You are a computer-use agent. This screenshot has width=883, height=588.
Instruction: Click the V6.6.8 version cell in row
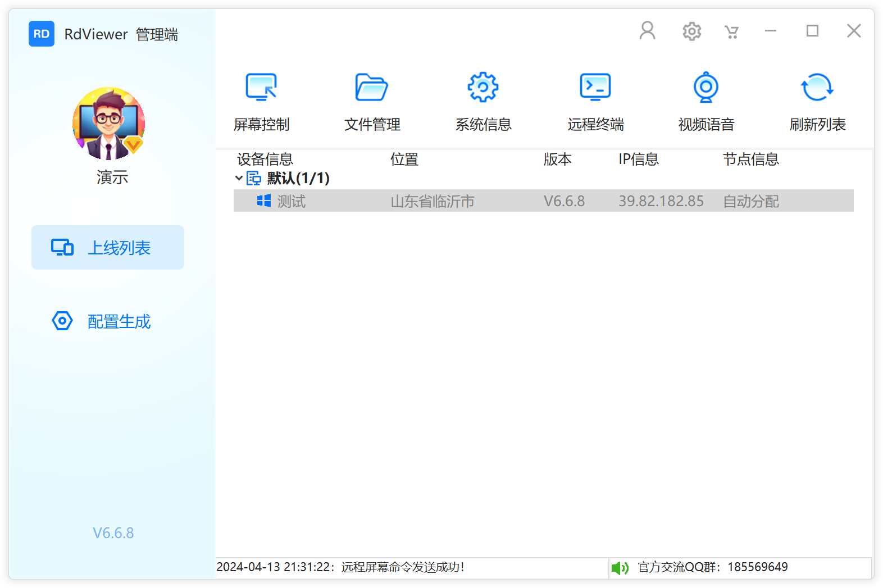(x=564, y=201)
